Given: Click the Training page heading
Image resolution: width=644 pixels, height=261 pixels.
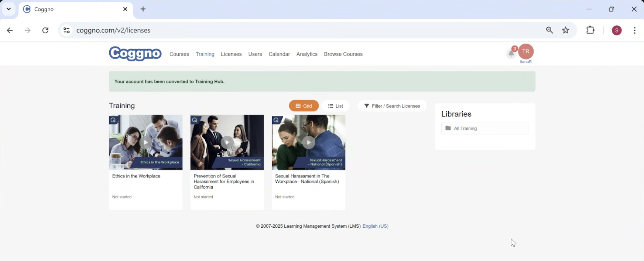Looking at the screenshot, I should tap(122, 106).
